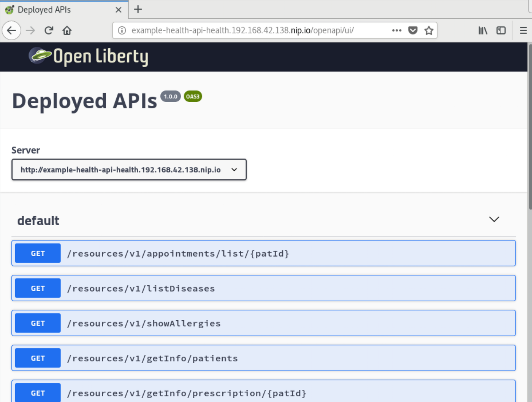Go to the browser home page

(x=67, y=30)
